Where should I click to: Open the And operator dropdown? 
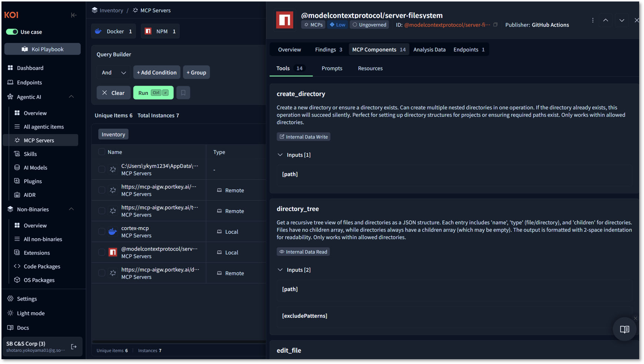coord(113,72)
